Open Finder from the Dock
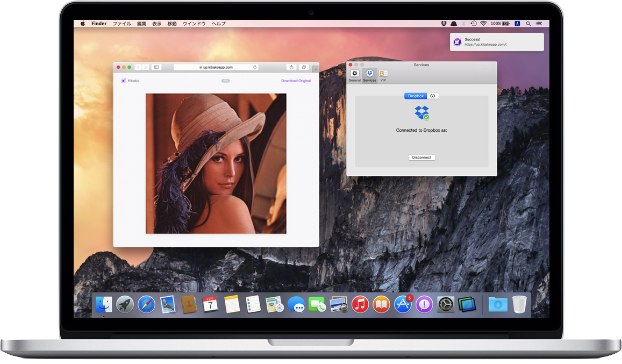 [104, 305]
